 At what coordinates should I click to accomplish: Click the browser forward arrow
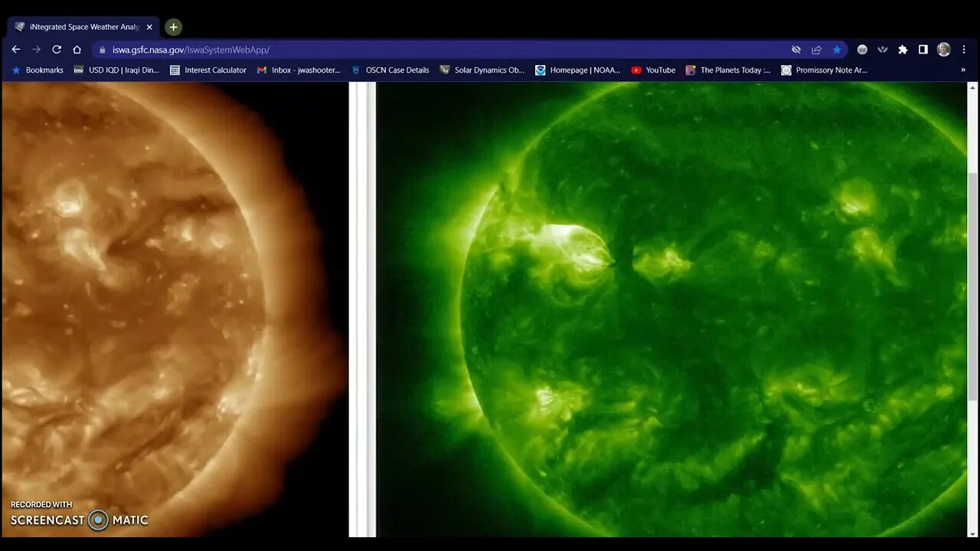36,49
